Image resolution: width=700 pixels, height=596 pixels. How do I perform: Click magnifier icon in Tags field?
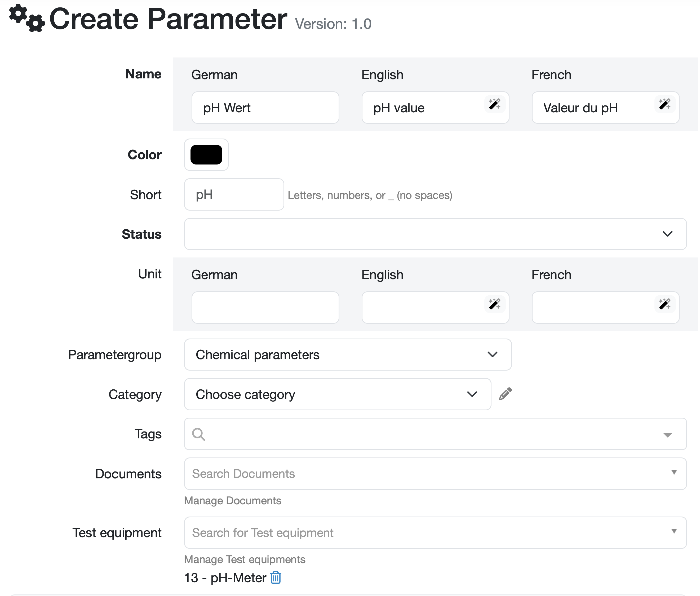198,434
